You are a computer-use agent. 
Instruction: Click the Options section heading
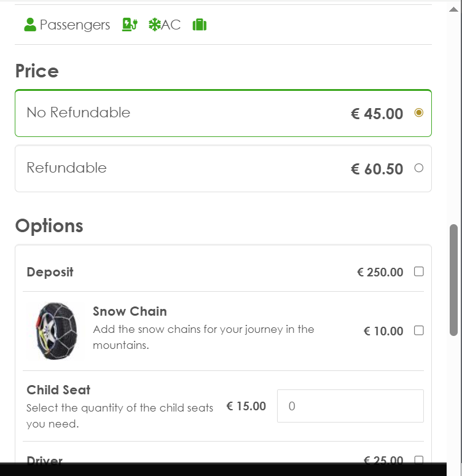click(x=49, y=226)
